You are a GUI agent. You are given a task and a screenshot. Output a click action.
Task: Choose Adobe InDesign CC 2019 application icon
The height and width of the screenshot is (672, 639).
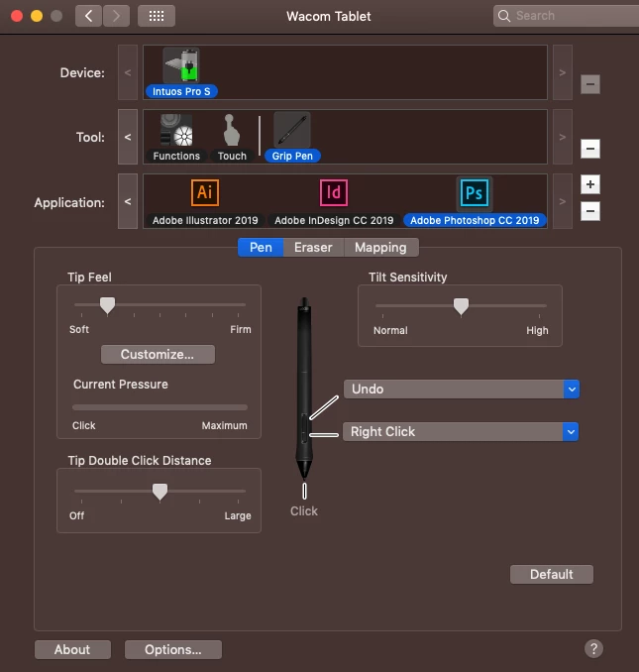click(334, 193)
